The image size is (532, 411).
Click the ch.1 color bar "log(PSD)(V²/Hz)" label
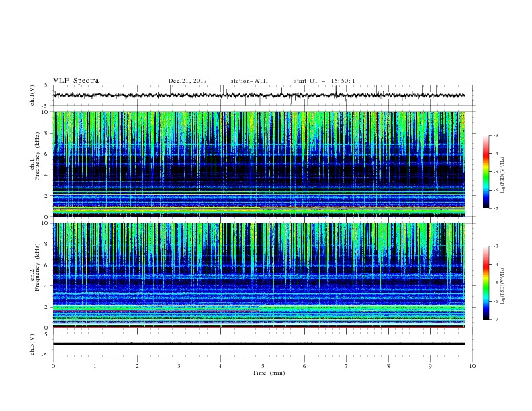click(503, 175)
